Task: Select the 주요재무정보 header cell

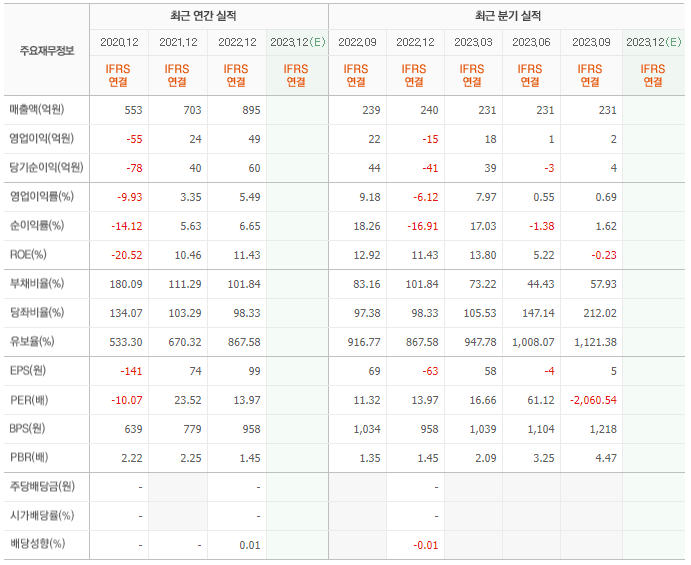Action: tap(47, 51)
